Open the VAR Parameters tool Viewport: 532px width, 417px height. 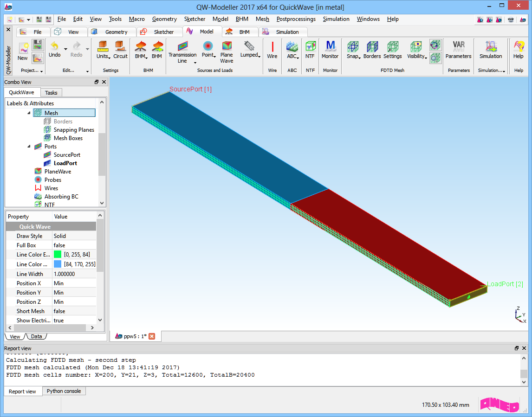[x=458, y=46]
